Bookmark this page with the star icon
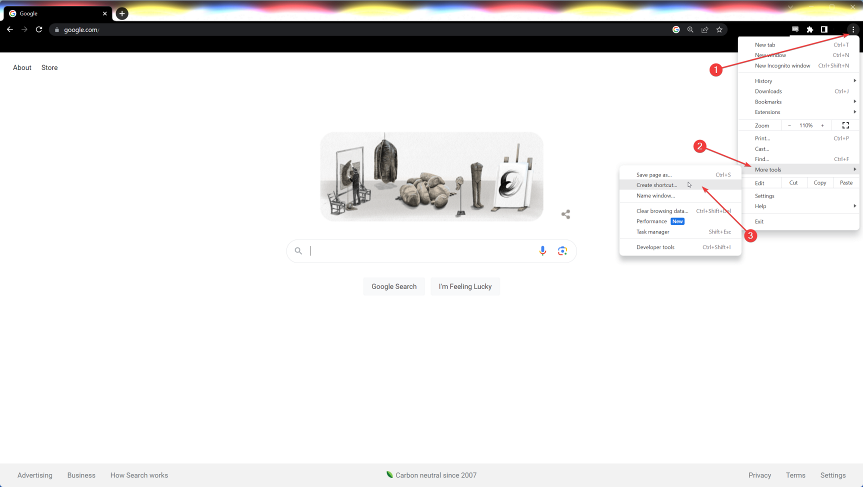 (x=719, y=30)
